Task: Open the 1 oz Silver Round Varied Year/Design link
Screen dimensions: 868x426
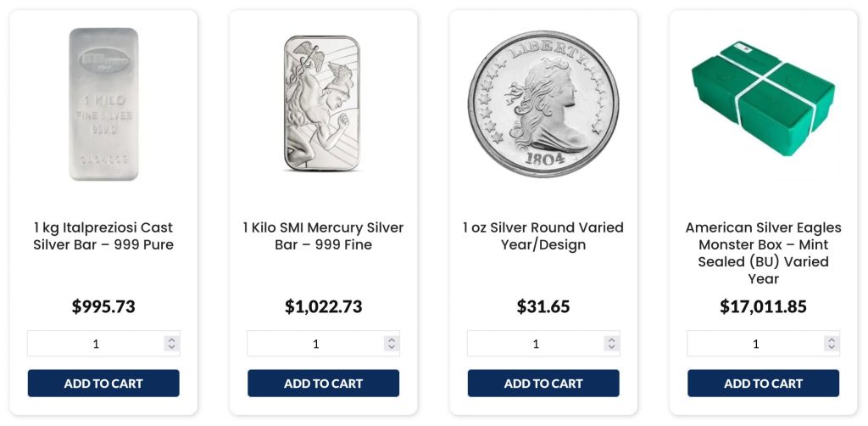Action: pos(543,236)
